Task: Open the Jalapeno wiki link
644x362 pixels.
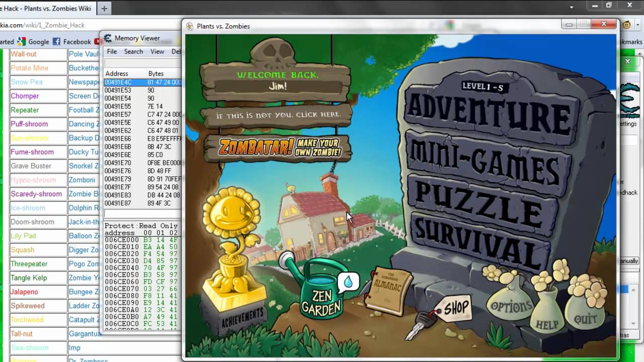Action: click(x=24, y=292)
